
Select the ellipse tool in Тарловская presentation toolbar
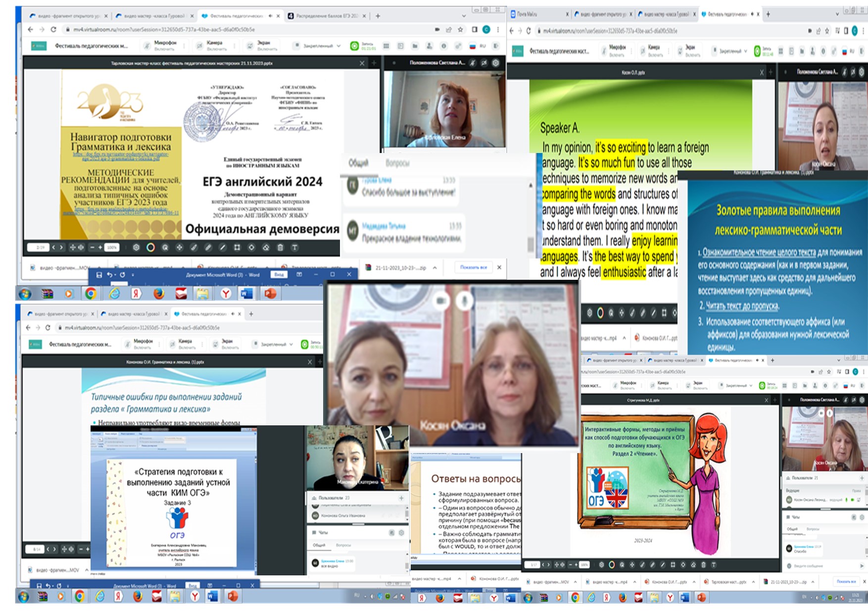251,247
